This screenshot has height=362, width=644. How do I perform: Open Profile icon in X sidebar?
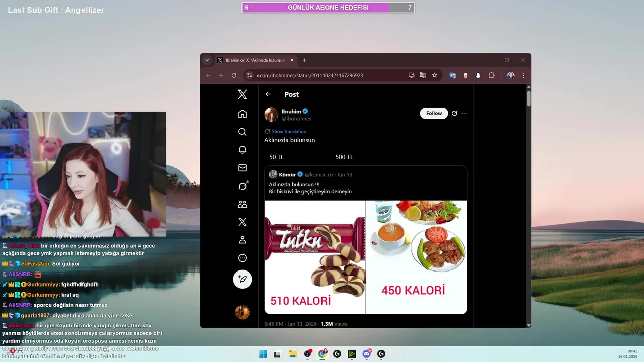[x=243, y=240]
